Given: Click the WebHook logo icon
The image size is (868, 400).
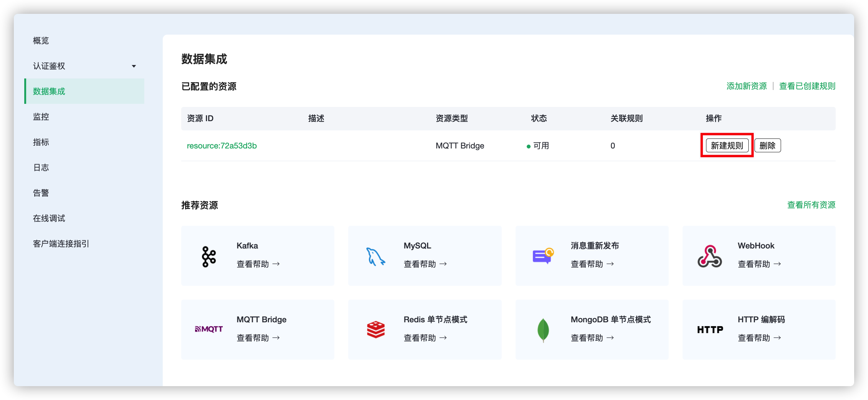Looking at the screenshot, I should pos(710,257).
